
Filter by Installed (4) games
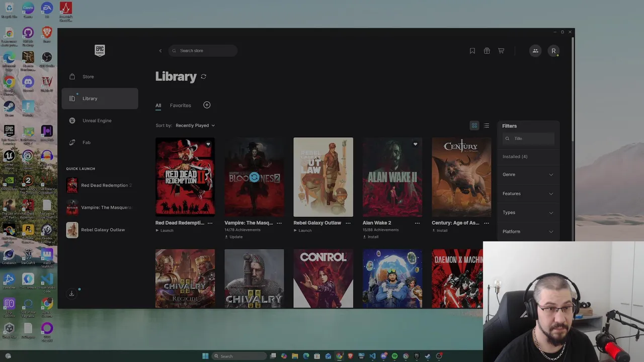[515, 157]
